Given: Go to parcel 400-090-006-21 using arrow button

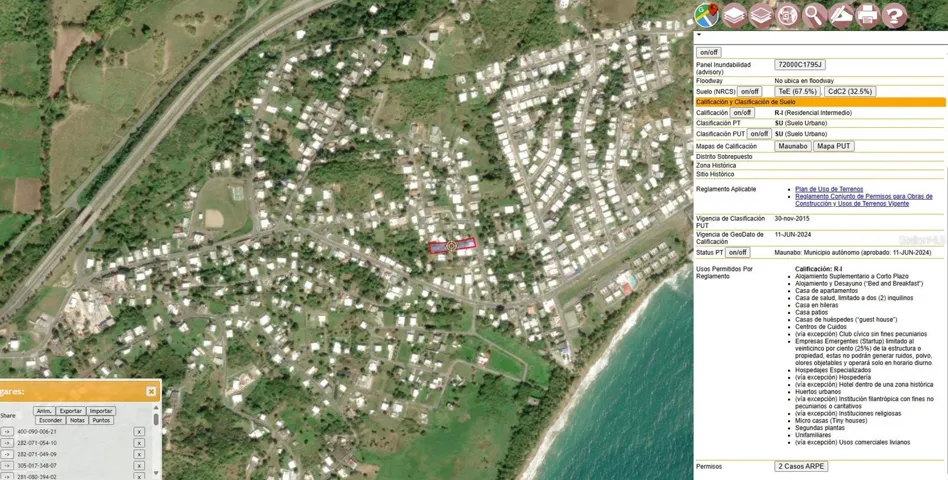Looking at the screenshot, I should click(6, 432).
